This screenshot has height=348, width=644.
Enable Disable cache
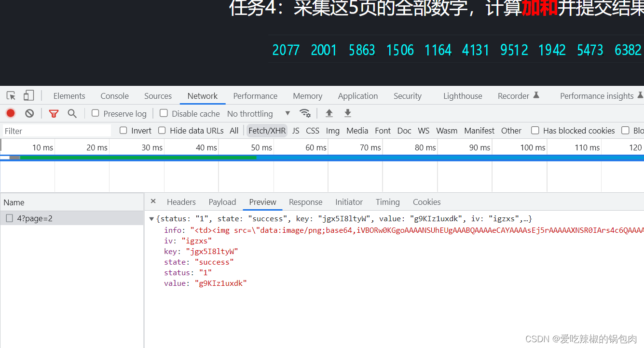click(x=164, y=113)
